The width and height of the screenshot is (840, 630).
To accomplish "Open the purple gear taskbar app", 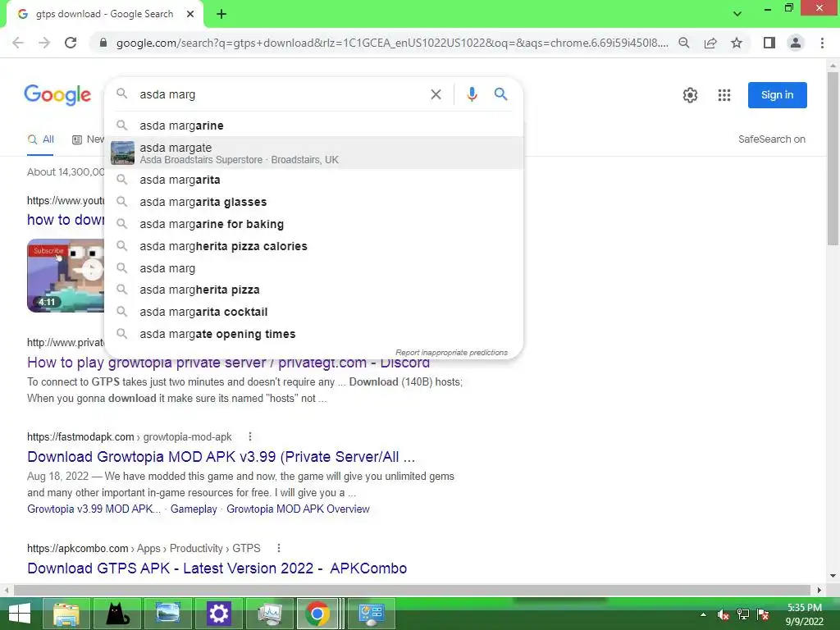I will (218, 614).
